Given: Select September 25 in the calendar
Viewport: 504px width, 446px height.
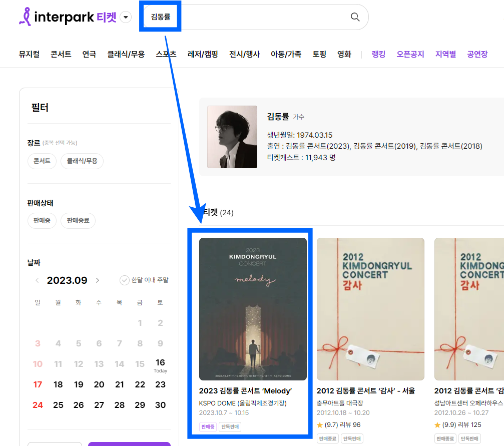Looking at the screenshot, I should pyautogui.click(x=58, y=405).
